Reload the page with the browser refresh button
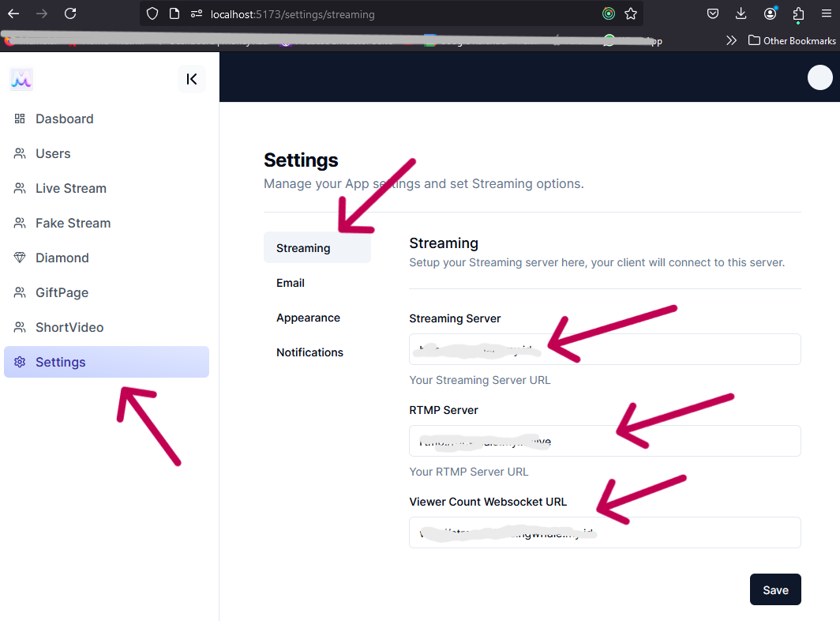Viewport: 840px width, 621px height. pyautogui.click(x=70, y=13)
